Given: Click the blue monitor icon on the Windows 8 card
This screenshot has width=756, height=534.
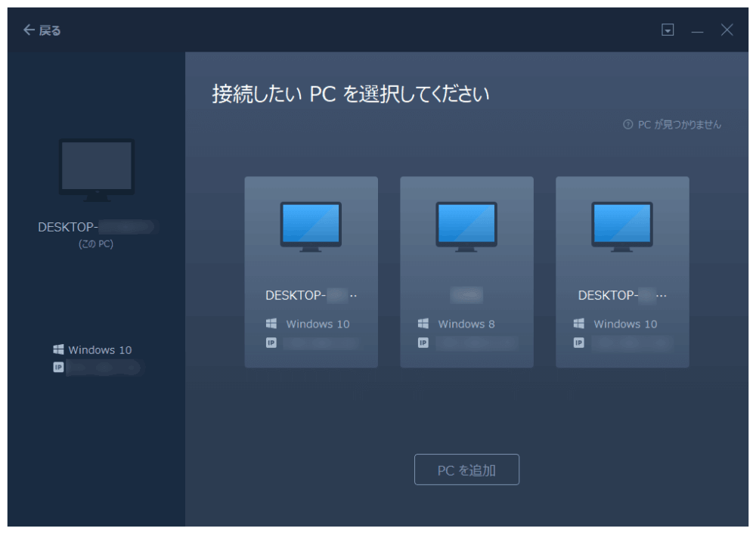Looking at the screenshot, I should (466, 225).
